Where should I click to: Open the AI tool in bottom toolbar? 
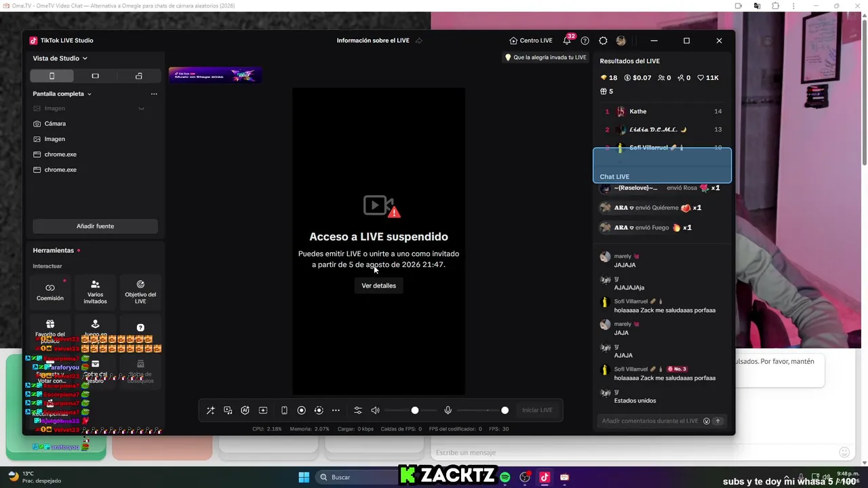245,410
